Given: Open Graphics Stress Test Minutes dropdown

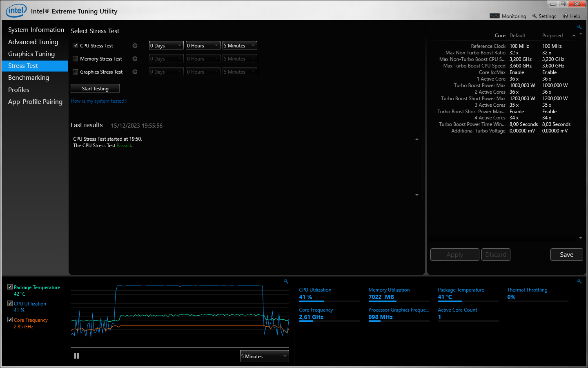Looking at the screenshot, I should pos(240,72).
